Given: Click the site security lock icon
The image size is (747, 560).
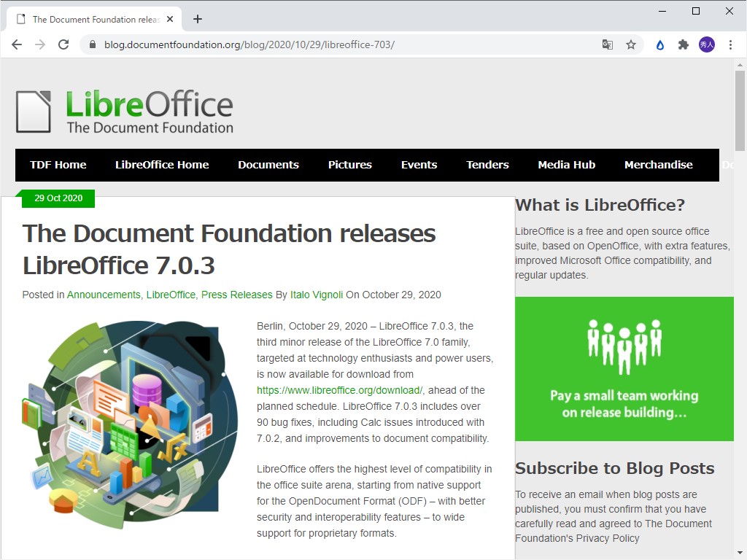Looking at the screenshot, I should (93, 44).
